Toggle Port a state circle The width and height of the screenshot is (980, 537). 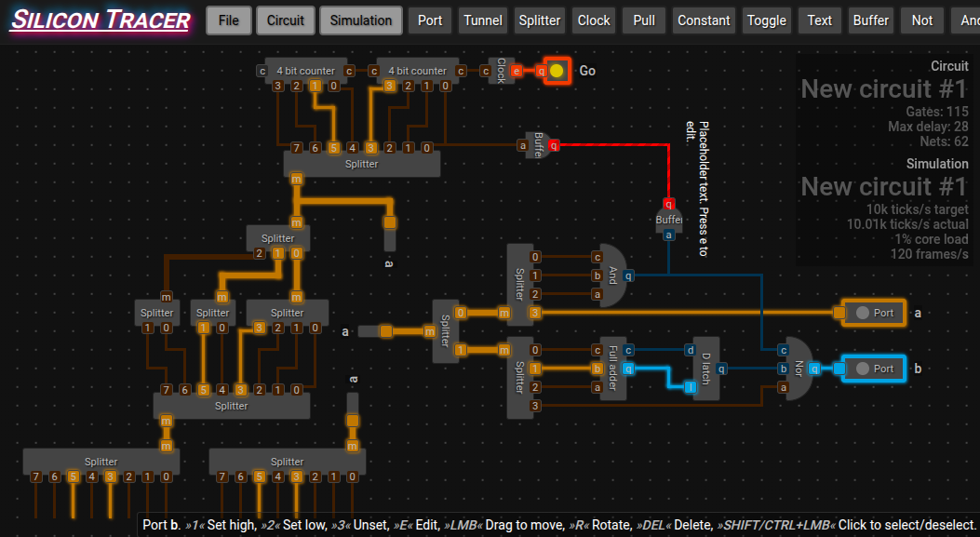[x=863, y=313]
